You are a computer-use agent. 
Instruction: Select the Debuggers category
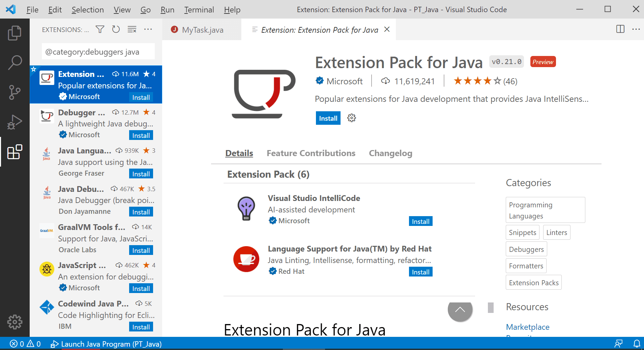[x=526, y=249]
